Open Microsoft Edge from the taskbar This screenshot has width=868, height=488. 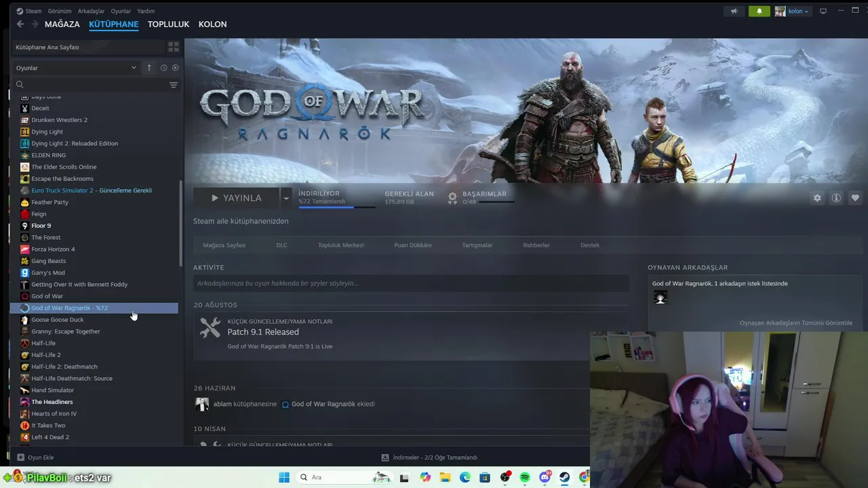[x=465, y=477]
